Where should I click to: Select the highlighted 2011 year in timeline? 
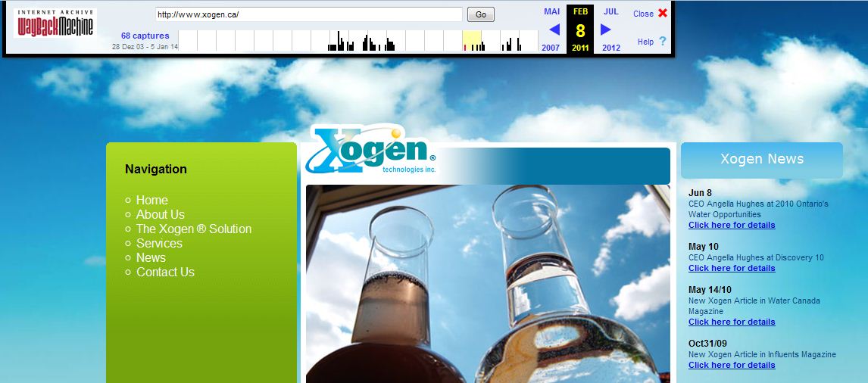472,41
